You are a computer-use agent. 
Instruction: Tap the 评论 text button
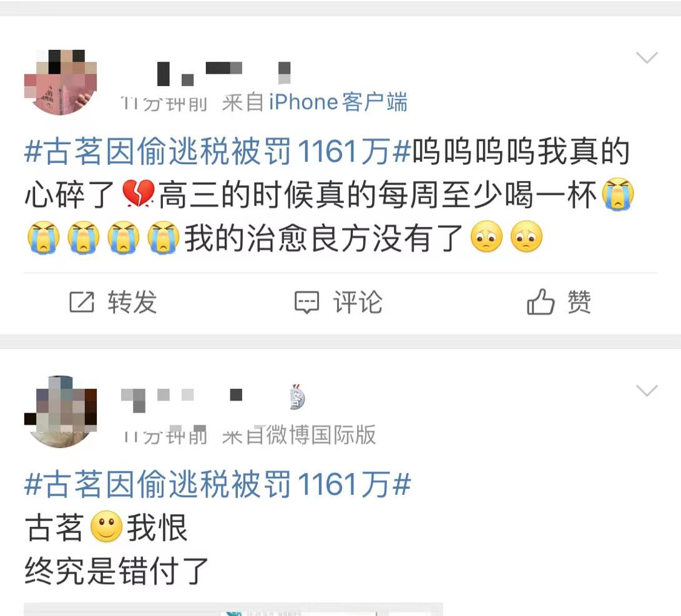click(x=358, y=302)
